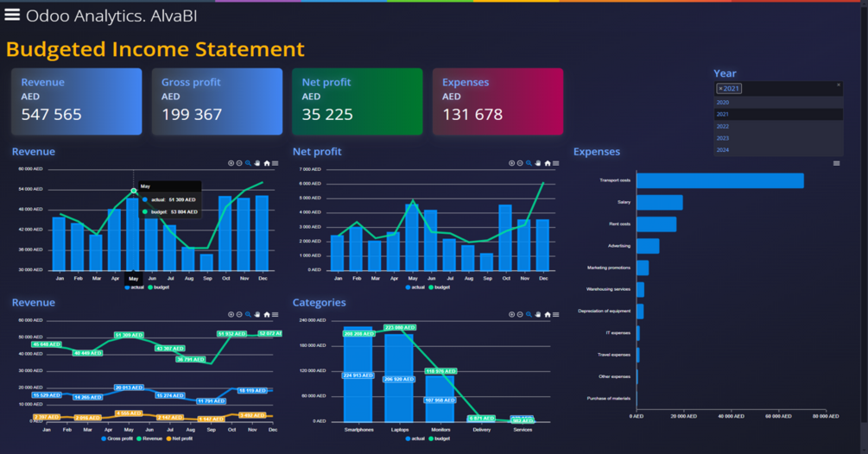This screenshot has height=454, width=868.
Task: Toggle budget series in Net profit legend
Action: click(x=439, y=287)
